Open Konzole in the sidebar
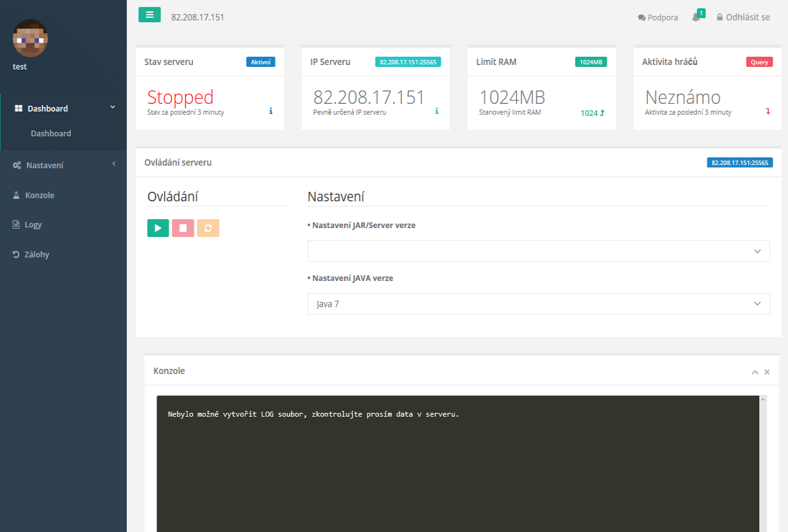The image size is (788, 532). click(x=39, y=195)
